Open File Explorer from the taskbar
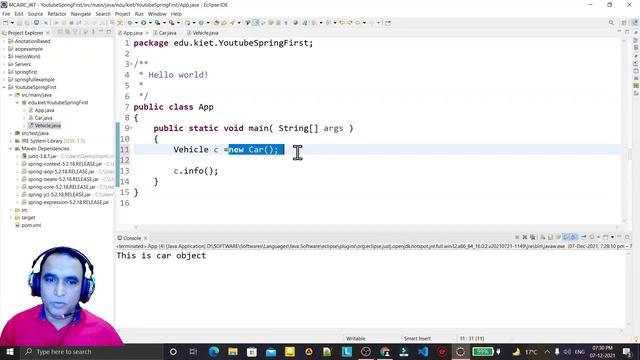 [x=233, y=351]
